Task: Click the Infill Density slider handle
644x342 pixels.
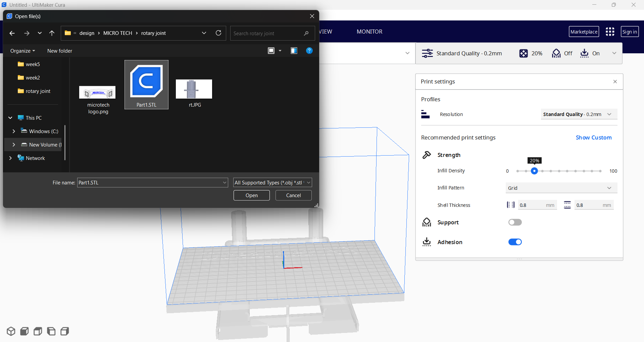Action: click(x=534, y=171)
